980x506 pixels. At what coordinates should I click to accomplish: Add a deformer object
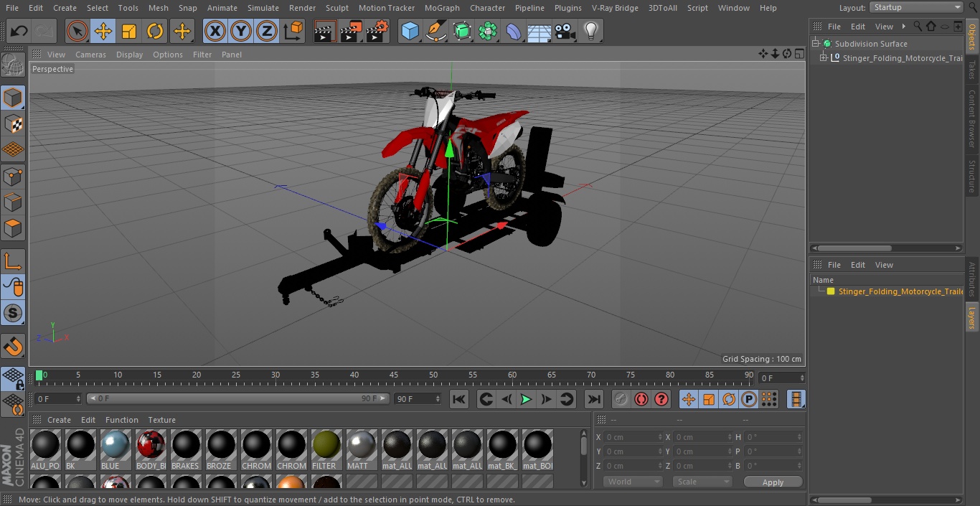(x=514, y=31)
